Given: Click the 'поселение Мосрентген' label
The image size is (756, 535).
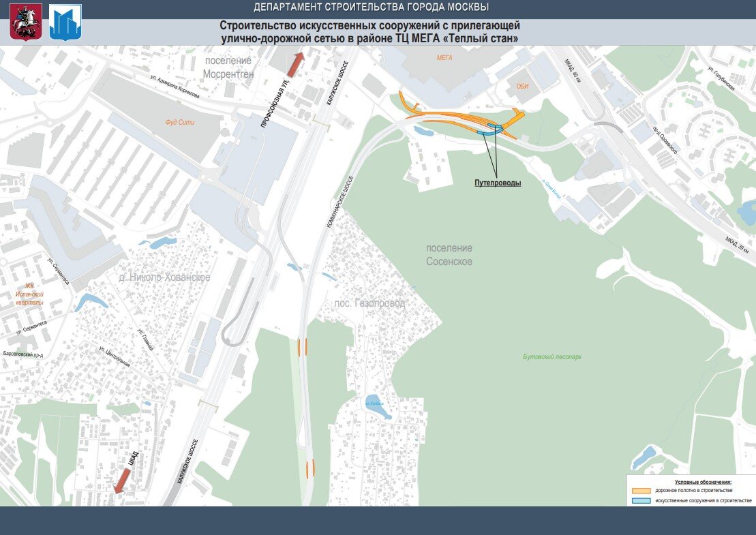Looking at the screenshot, I should (228, 67).
